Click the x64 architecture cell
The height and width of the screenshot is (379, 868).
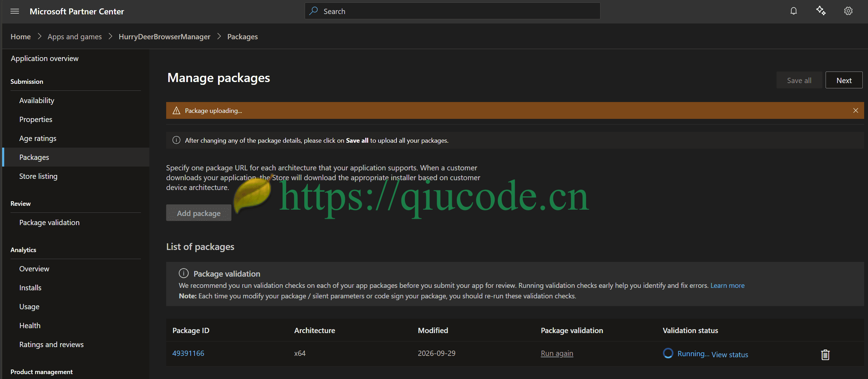click(300, 353)
